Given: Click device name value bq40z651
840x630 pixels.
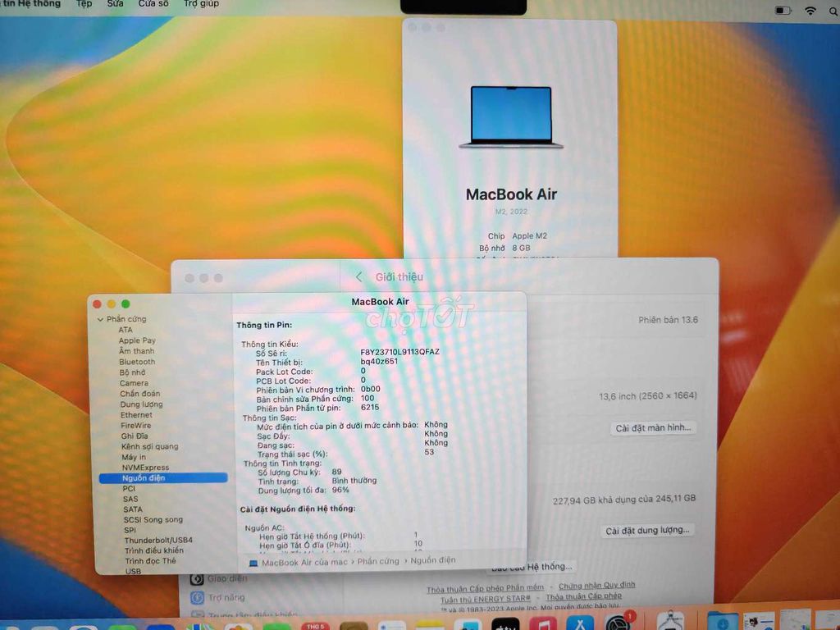Looking at the screenshot, I should click(379, 361).
